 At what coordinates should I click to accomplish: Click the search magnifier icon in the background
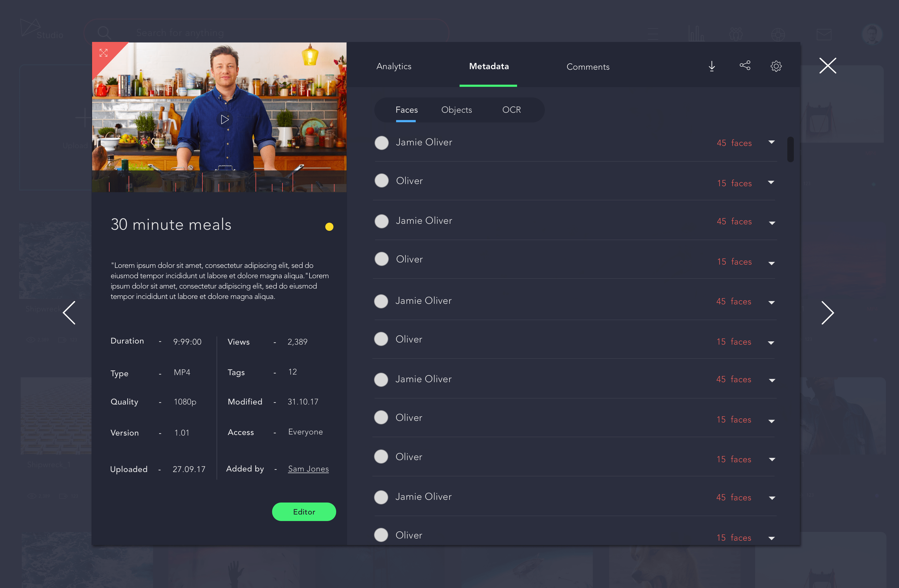tap(104, 33)
